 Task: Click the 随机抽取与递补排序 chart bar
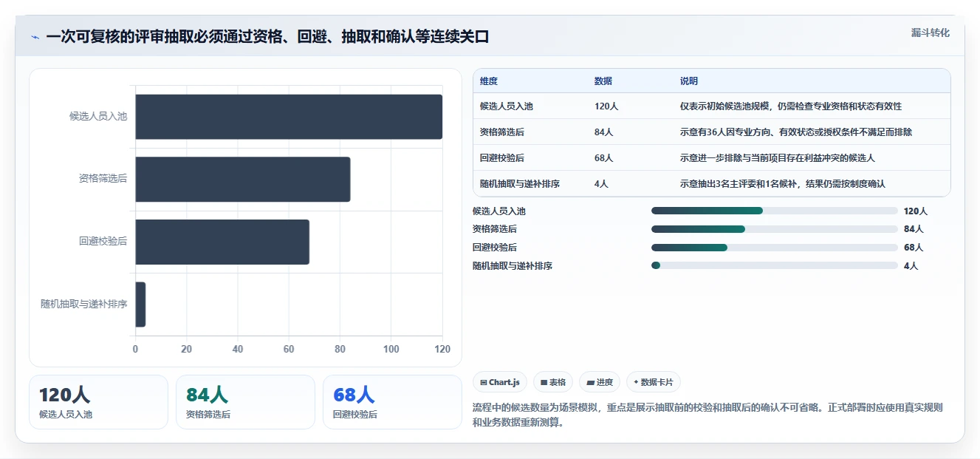(x=140, y=305)
